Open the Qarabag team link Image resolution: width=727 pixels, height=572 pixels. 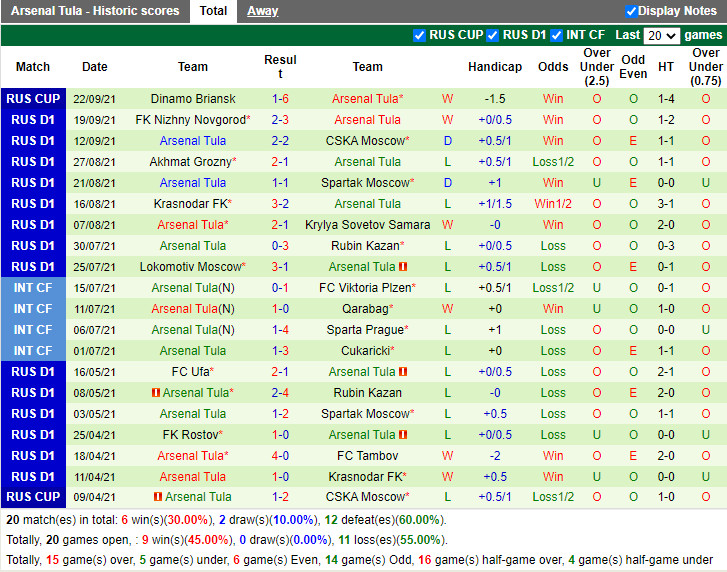tap(367, 309)
